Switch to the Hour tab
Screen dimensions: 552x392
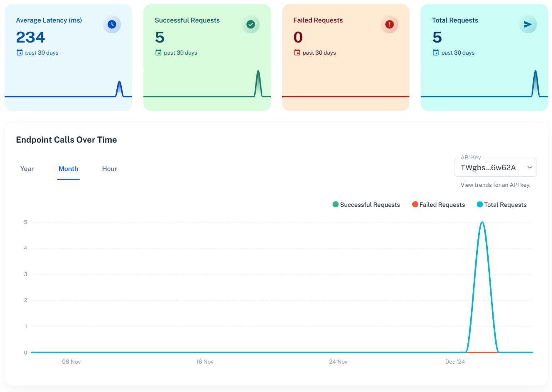[x=110, y=169]
